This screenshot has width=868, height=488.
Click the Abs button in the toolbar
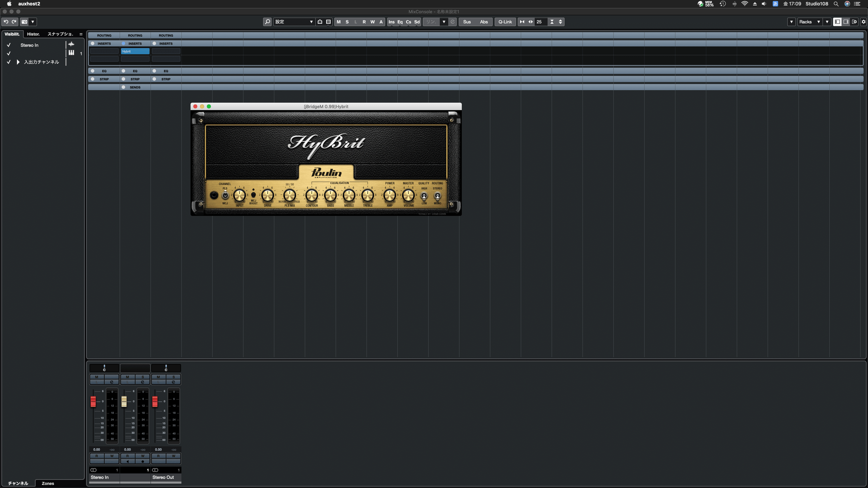click(484, 22)
